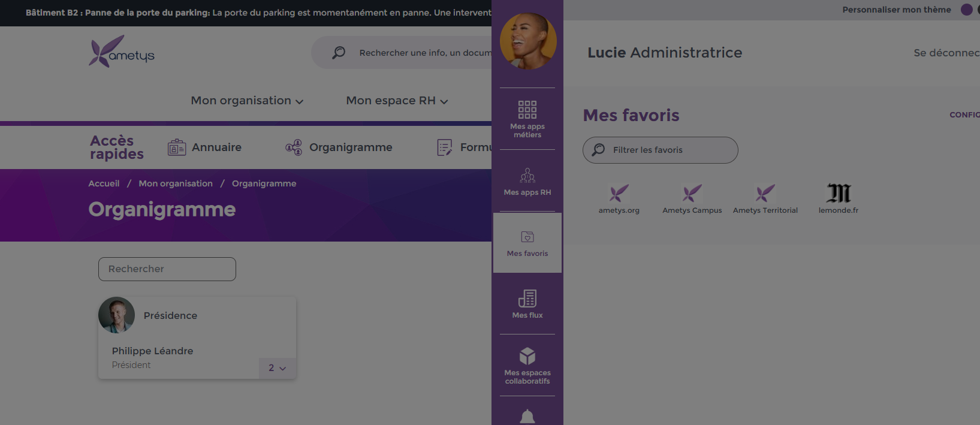Open ametys.org favorite shortcut
980x425 pixels.
point(619,199)
